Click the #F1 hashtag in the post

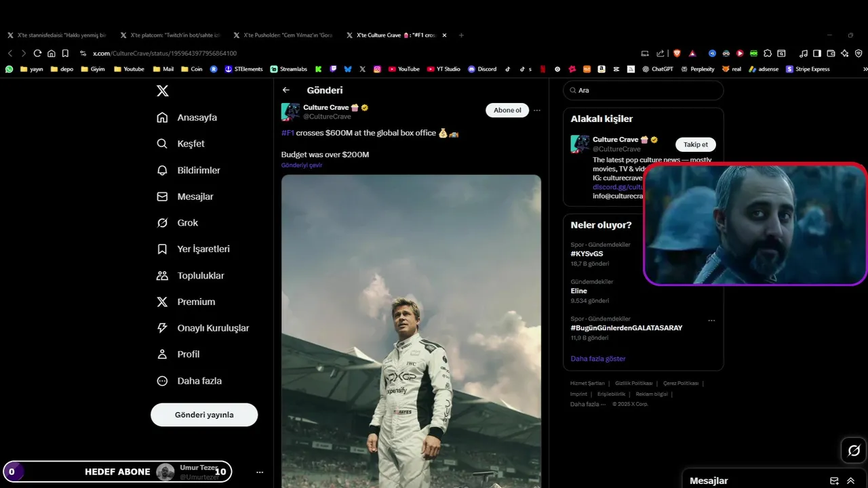pos(288,133)
